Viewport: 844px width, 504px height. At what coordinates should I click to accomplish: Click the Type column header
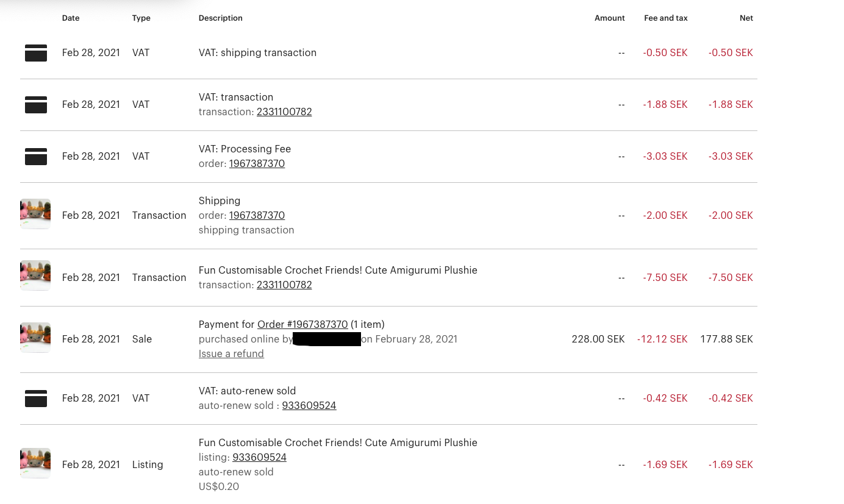click(x=141, y=18)
